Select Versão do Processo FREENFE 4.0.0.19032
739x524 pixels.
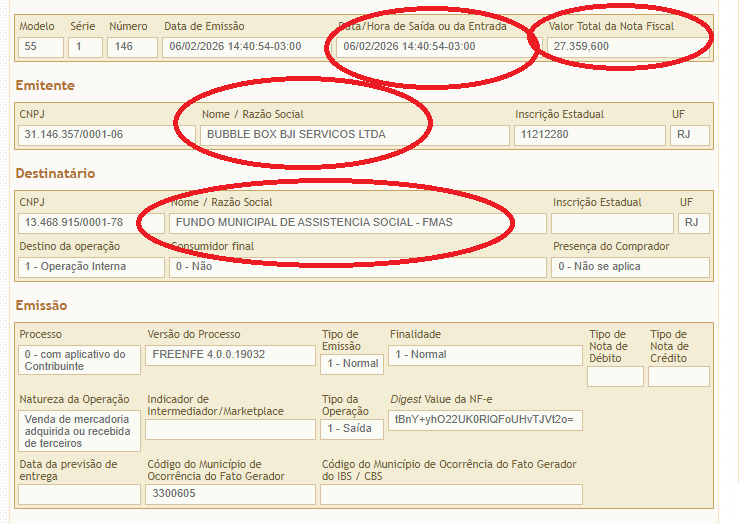coord(230,355)
